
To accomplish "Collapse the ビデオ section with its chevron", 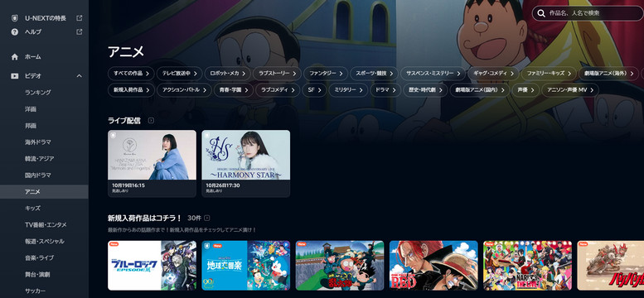I will coord(80,75).
